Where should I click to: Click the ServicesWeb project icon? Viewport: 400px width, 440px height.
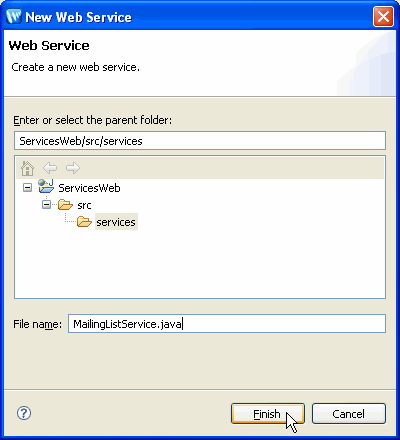[x=46, y=187]
